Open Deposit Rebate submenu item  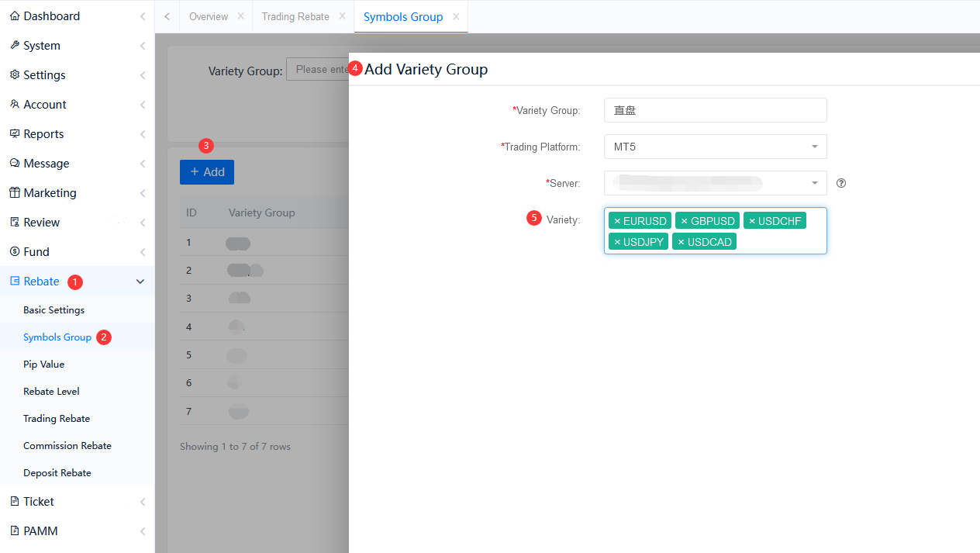(57, 472)
